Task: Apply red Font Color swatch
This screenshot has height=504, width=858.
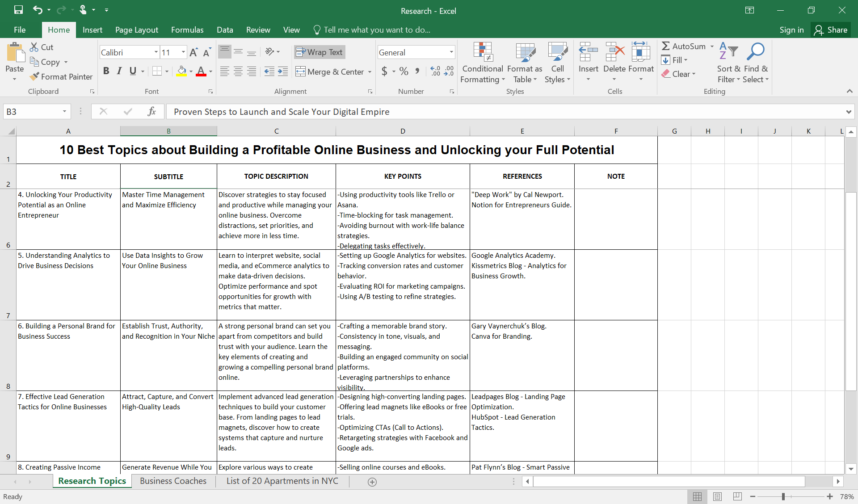Action: pos(201,71)
